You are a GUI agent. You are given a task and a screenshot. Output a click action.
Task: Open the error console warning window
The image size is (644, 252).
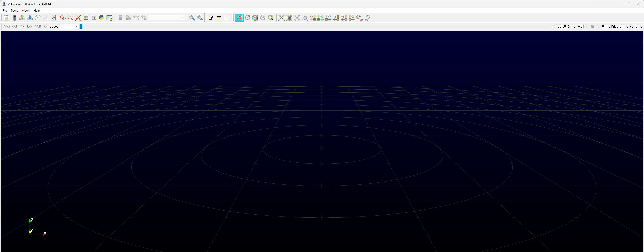(109, 18)
